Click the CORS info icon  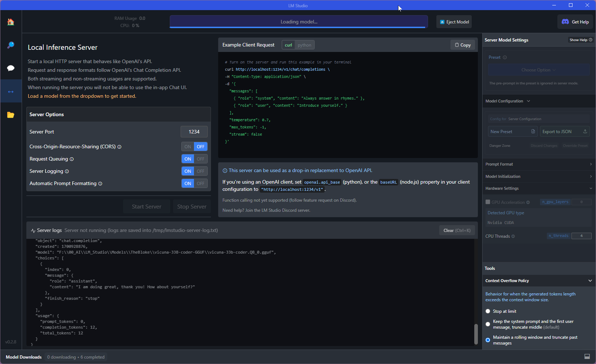tap(120, 147)
